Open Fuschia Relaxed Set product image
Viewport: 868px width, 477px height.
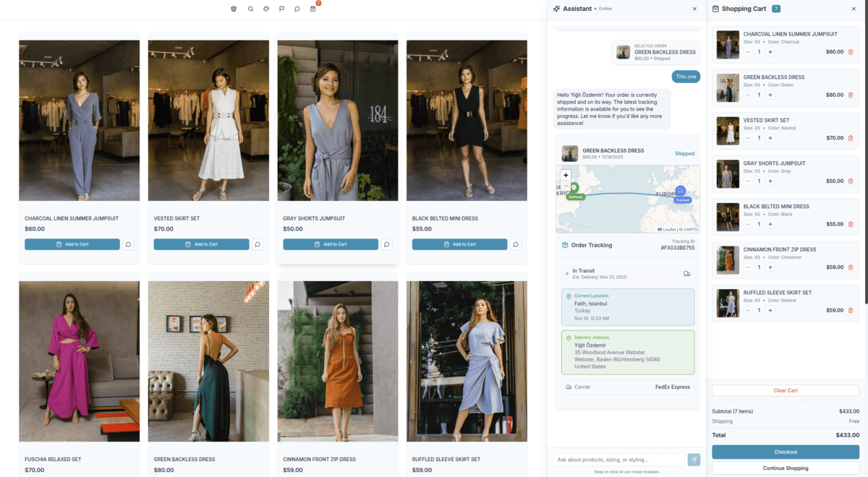(x=80, y=361)
